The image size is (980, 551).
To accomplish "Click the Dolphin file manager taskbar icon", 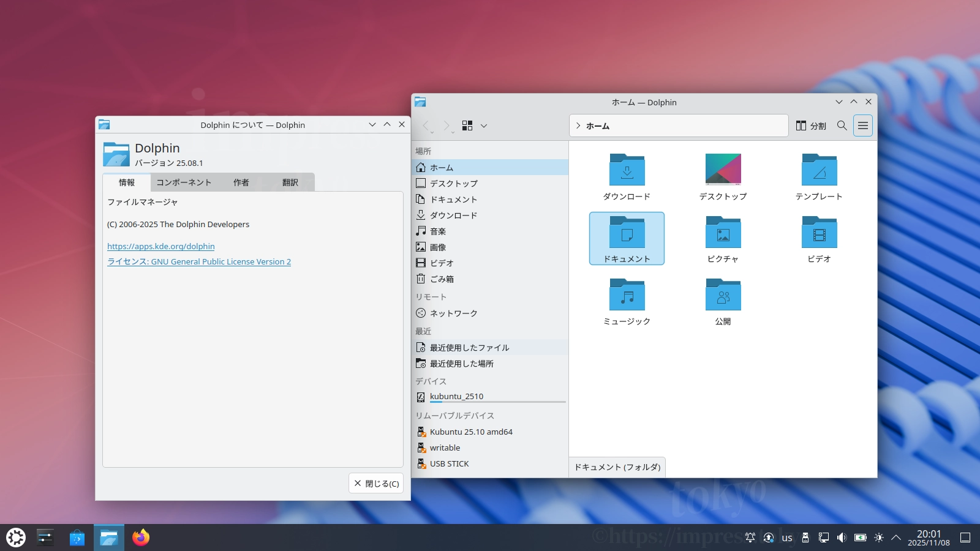I will pos(109,538).
